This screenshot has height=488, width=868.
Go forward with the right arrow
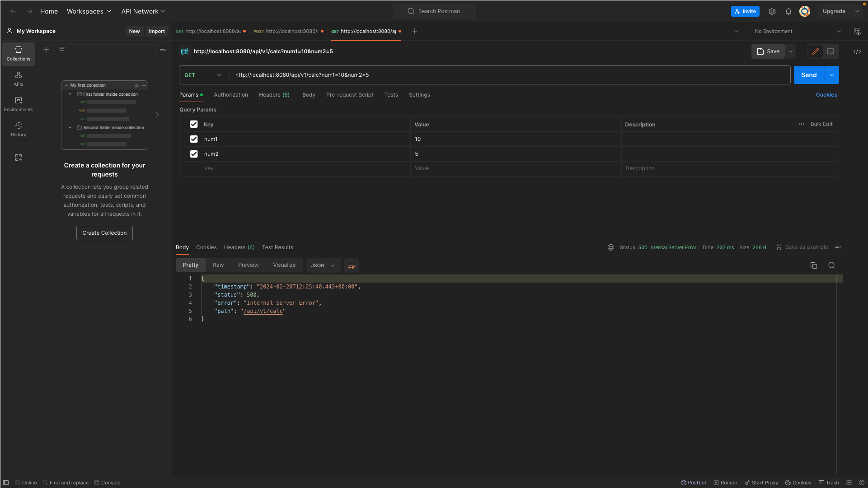[29, 11]
